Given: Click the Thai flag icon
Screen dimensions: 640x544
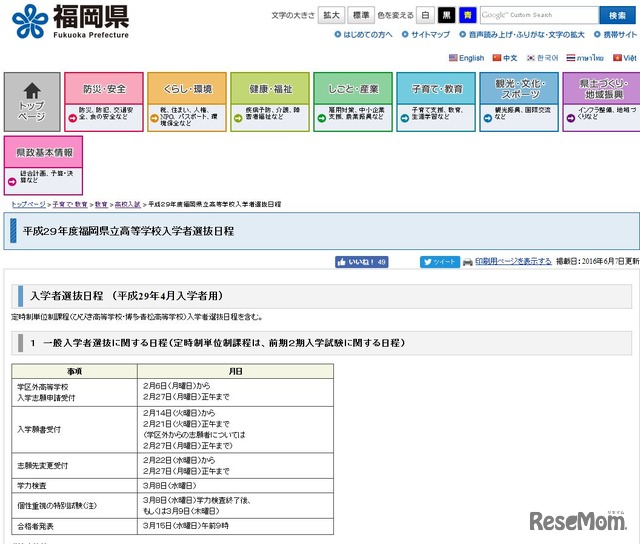Looking at the screenshot, I should [x=571, y=58].
